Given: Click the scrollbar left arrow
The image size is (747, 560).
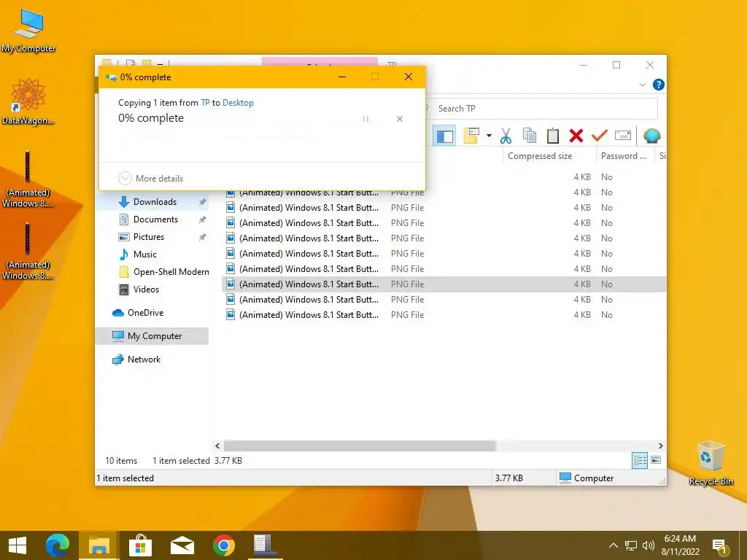Looking at the screenshot, I should pyautogui.click(x=217, y=446).
